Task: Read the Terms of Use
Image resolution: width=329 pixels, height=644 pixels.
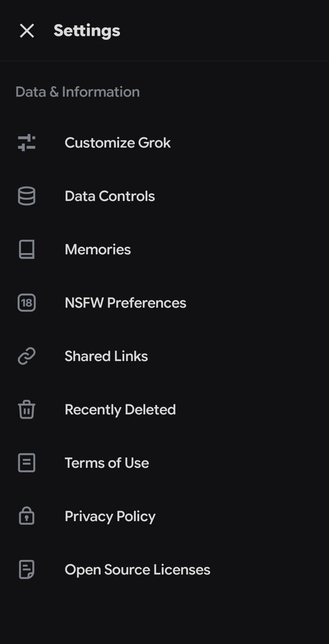Action: (x=107, y=463)
